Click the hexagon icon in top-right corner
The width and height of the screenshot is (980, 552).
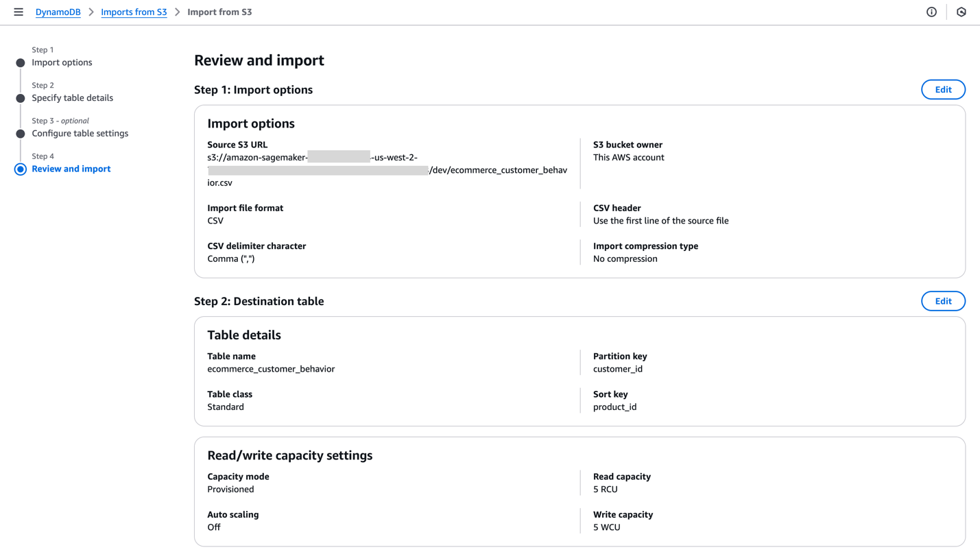coord(961,12)
